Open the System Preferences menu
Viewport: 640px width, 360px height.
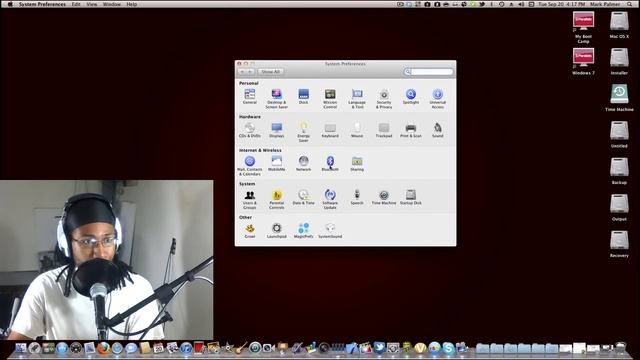[x=42, y=4]
